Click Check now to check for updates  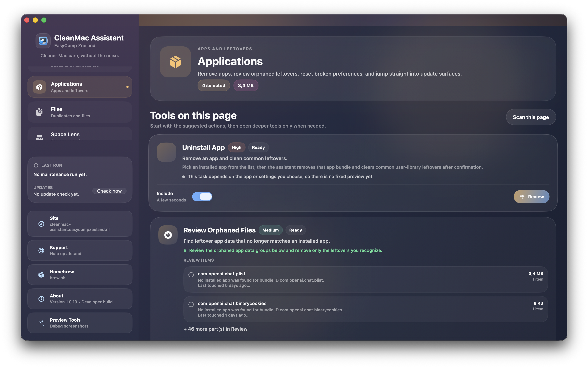109,191
